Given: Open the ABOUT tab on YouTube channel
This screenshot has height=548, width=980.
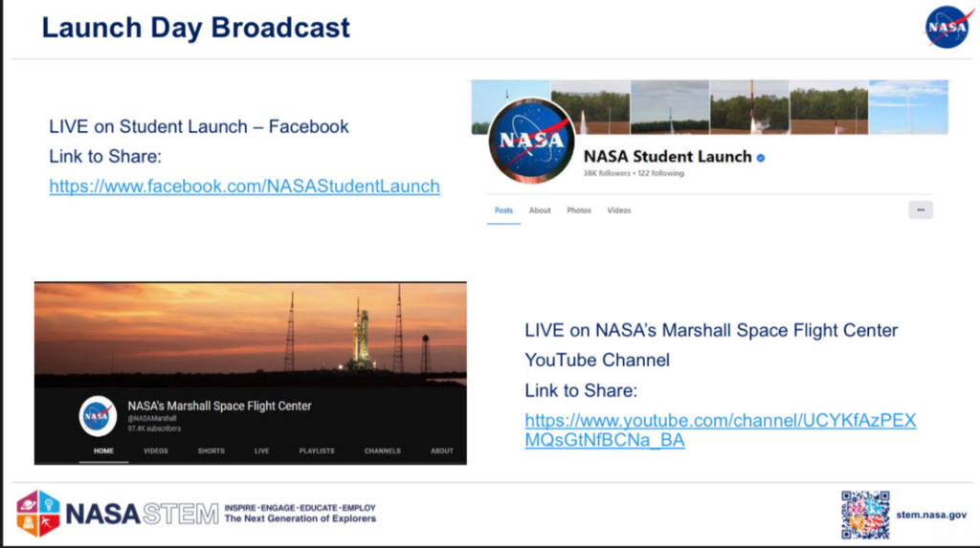Looking at the screenshot, I should point(442,450).
